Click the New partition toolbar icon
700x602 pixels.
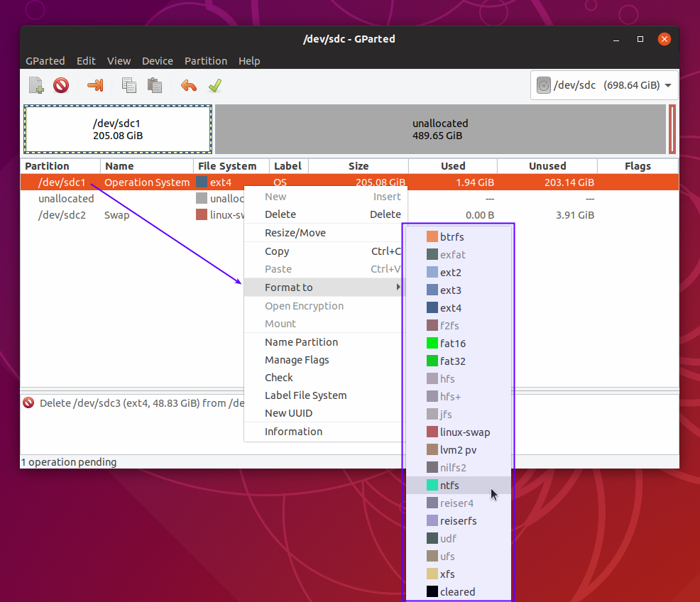coord(36,86)
